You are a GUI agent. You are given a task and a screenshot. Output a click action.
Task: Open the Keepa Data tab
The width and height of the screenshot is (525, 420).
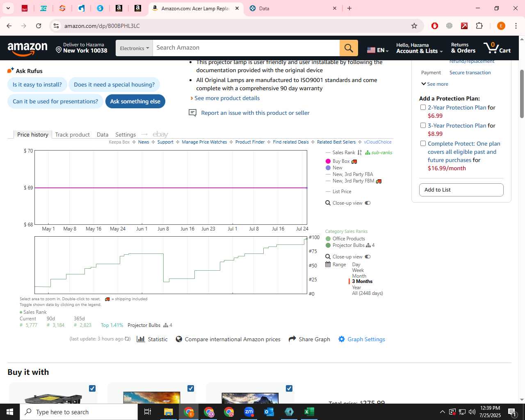point(103,135)
